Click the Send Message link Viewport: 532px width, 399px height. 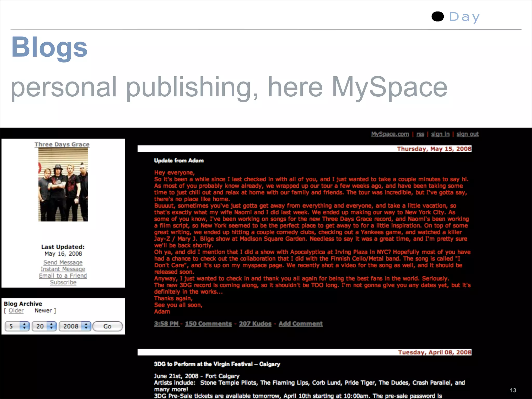click(x=63, y=262)
